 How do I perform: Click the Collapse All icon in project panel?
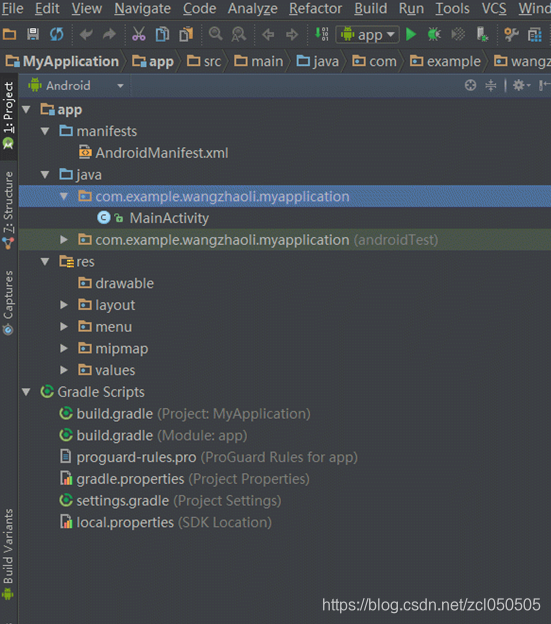pos(491,85)
